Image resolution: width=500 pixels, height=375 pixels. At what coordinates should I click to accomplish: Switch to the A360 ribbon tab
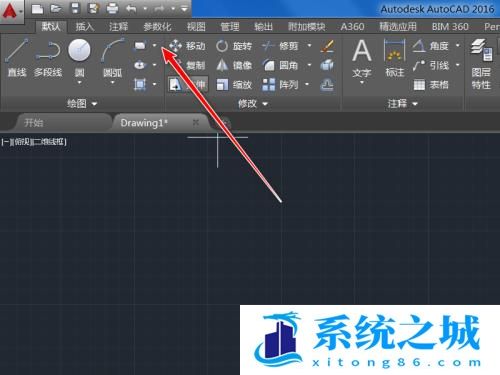352,27
